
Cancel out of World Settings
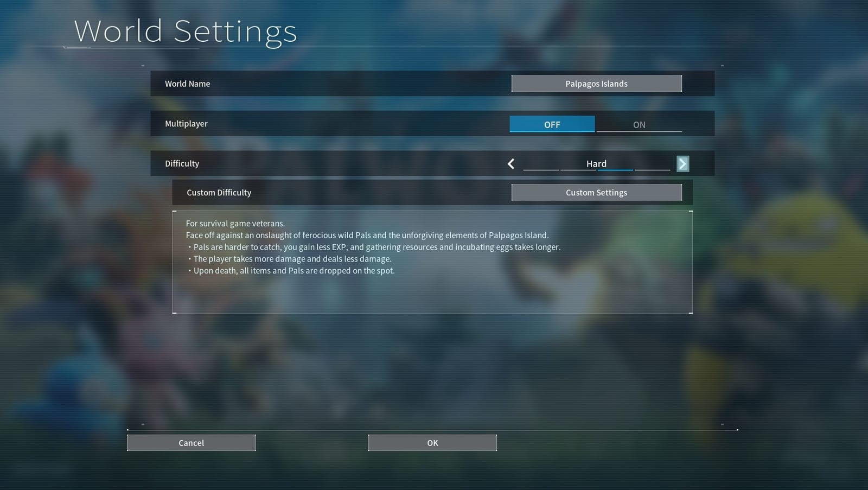(x=191, y=442)
